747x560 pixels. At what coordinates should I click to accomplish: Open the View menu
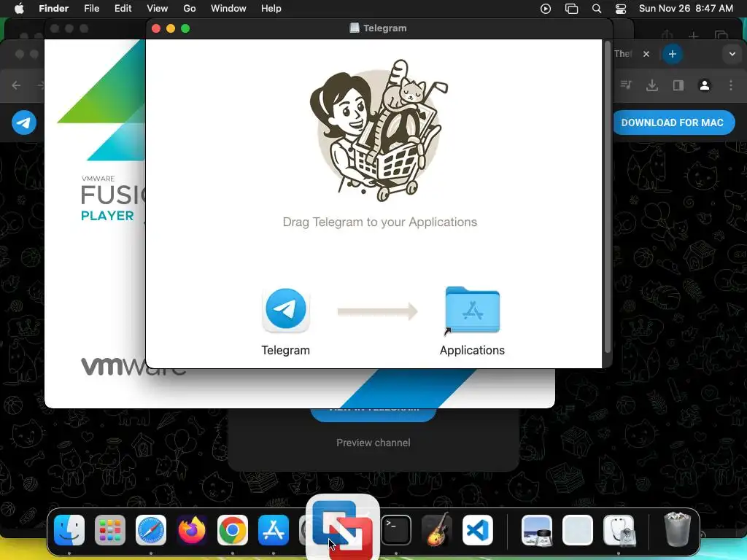158,9
